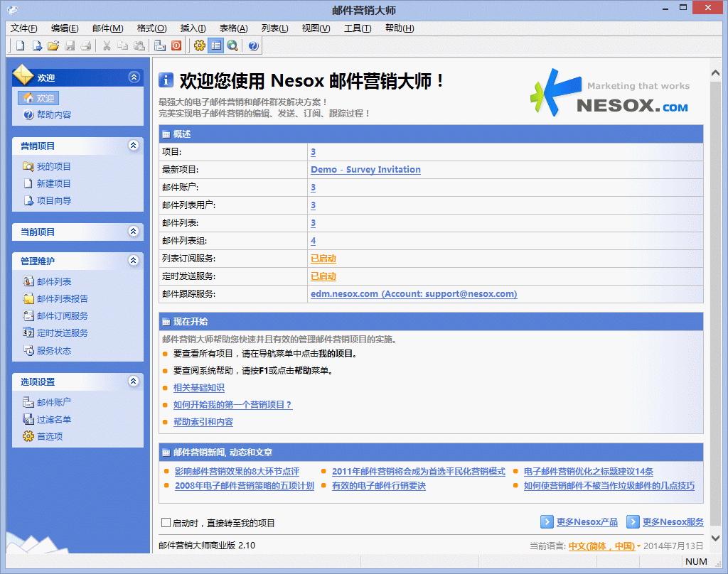Screen dimensions: 728x574
Task: Open the 列表(L) menu
Action: (275, 28)
